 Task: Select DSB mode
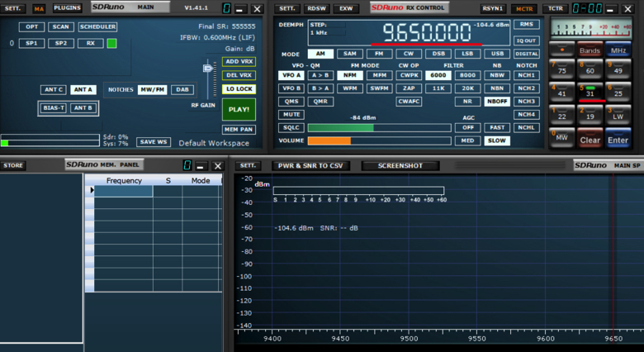(438, 54)
